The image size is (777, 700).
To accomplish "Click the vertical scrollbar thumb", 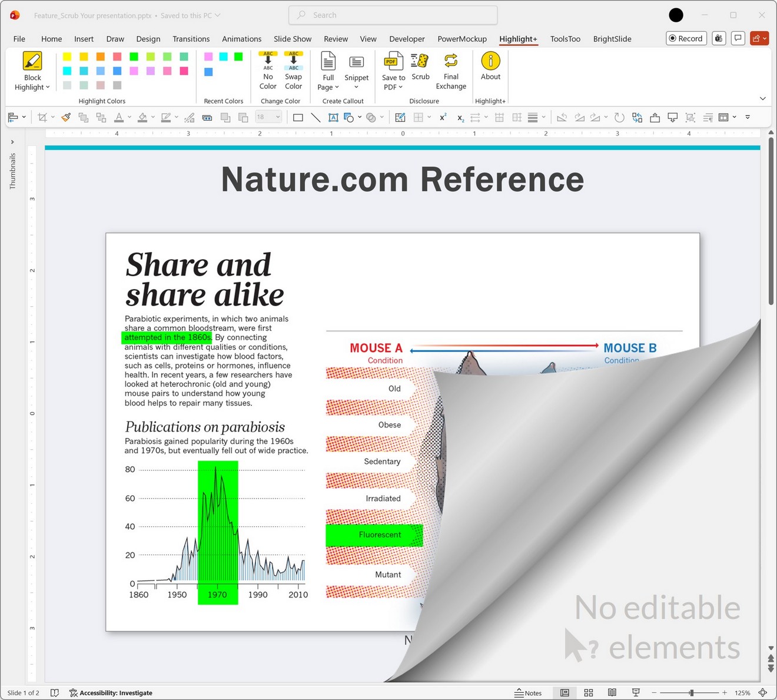I will click(771, 221).
